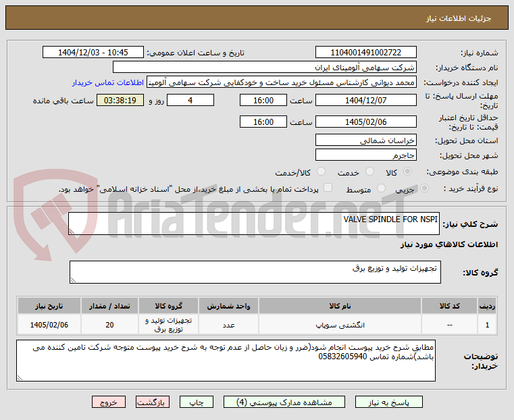Screen dimensions: 514x420
Task: Click the واحد شمارش column header
Action: click(228, 306)
